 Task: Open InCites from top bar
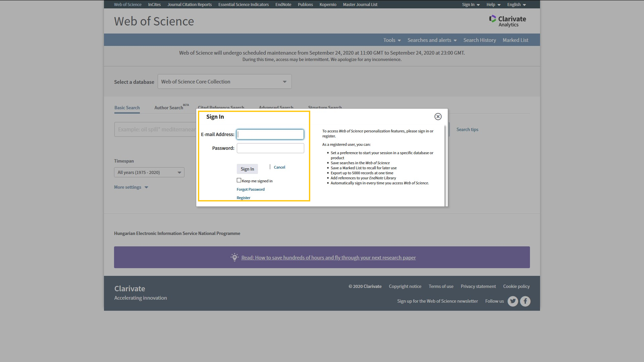tap(154, 5)
